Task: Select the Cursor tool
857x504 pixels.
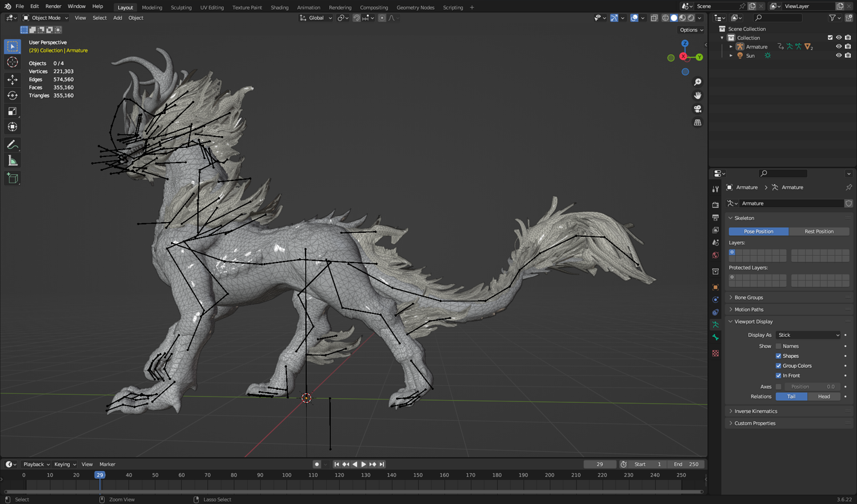Action: [x=12, y=62]
